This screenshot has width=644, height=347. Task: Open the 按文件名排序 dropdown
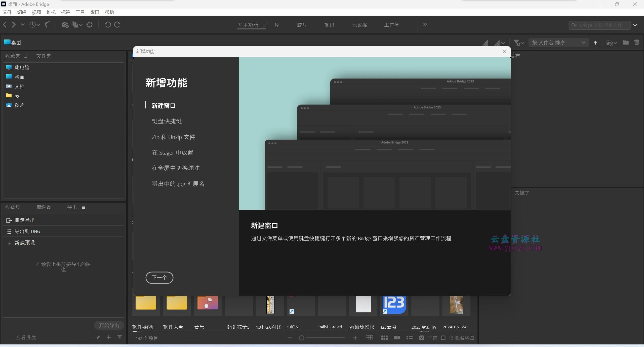(558, 43)
